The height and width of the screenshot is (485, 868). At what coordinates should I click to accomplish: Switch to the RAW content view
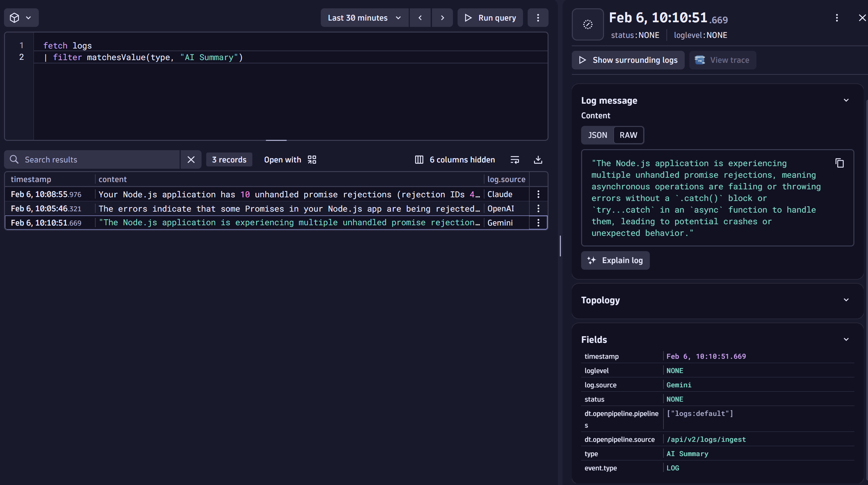[628, 135]
